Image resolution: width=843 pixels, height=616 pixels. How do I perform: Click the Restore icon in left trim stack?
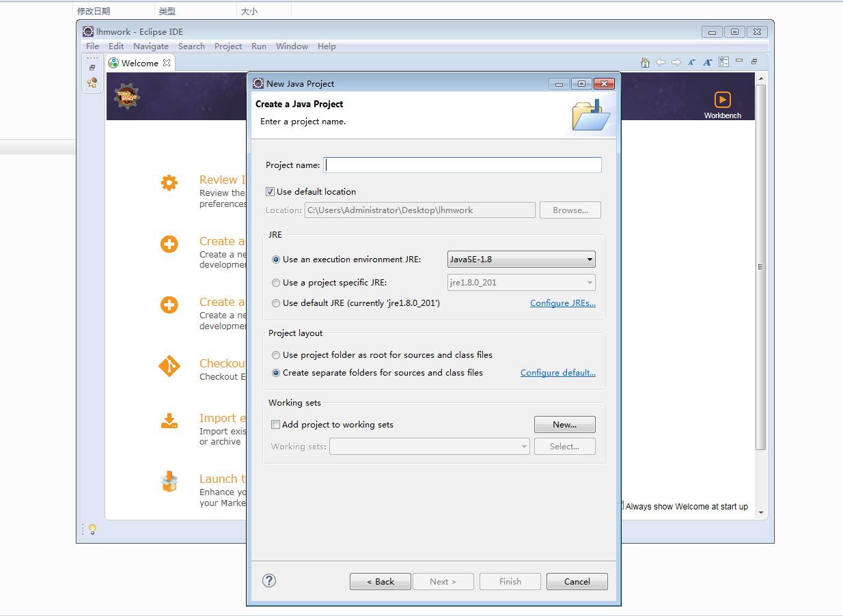(x=92, y=68)
